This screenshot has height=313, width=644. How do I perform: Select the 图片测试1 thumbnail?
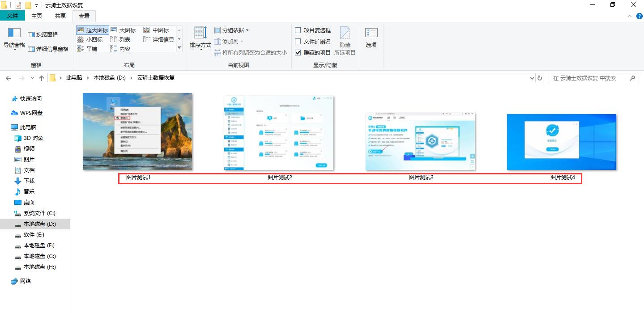point(138,131)
